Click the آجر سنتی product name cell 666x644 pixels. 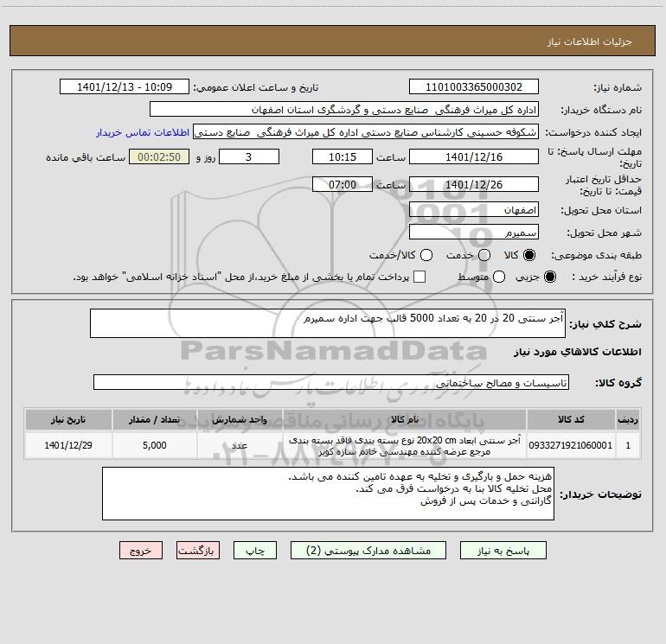[x=405, y=445]
